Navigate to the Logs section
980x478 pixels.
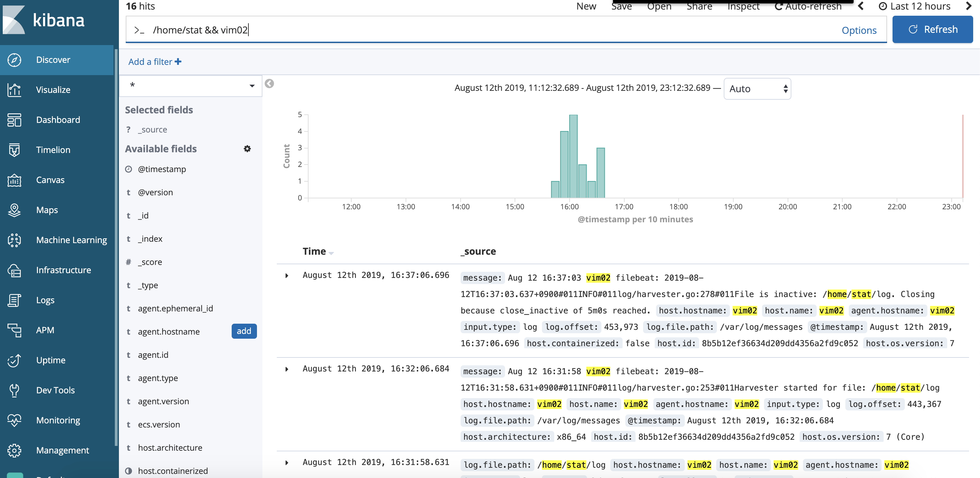coord(45,300)
